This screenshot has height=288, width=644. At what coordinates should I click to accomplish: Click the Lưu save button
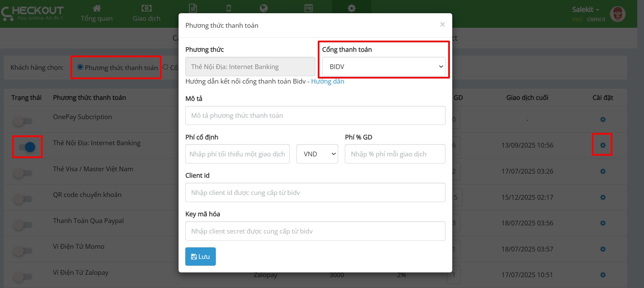point(200,257)
